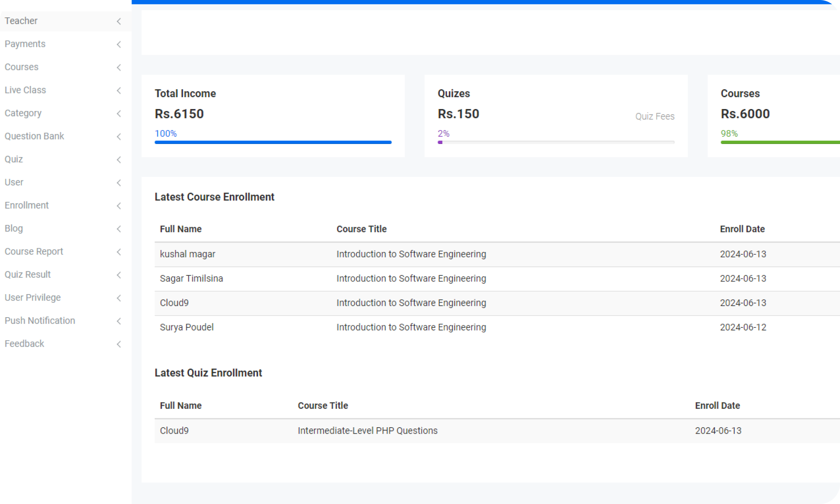
Task: Expand the Live Class chevron
Action: pyautogui.click(x=119, y=91)
